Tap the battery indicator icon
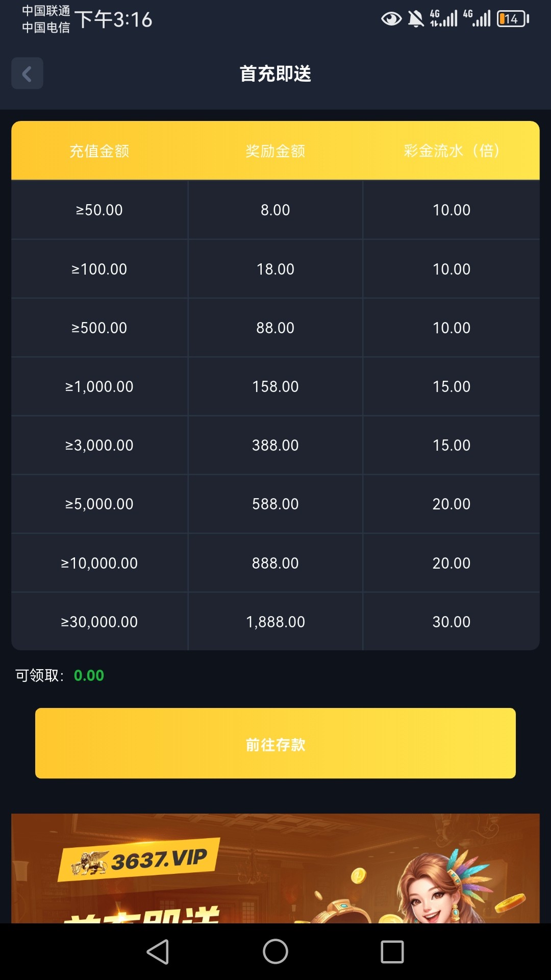 [x=513, y=19]
